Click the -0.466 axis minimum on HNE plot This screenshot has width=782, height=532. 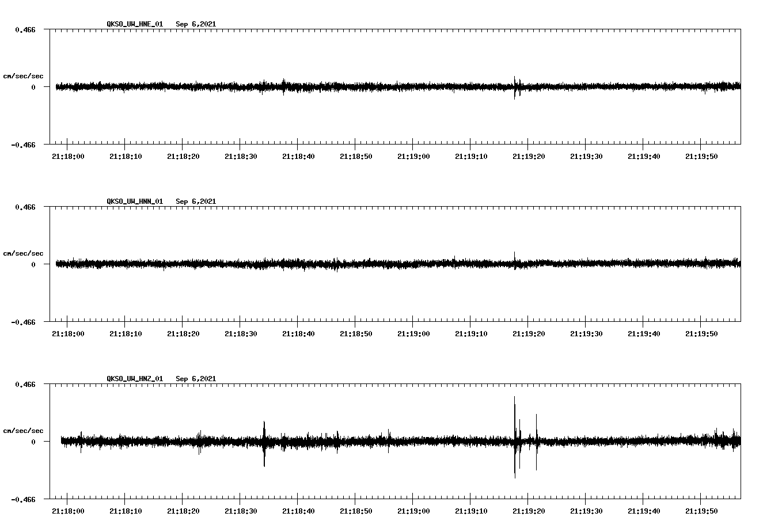tap(23, 145)
